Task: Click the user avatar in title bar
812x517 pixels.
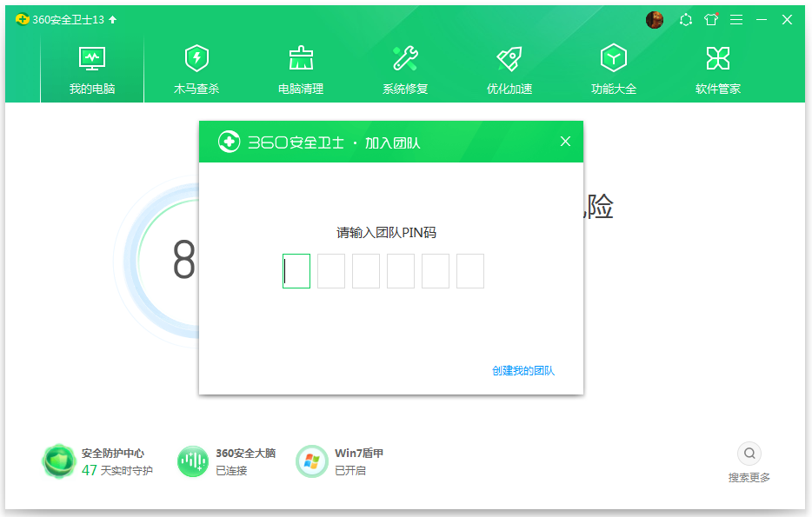Action: [x=655, y=20]
